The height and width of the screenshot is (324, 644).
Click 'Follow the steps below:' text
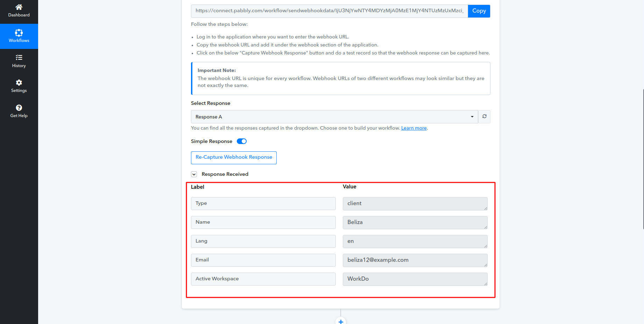(x=219, y=24)
